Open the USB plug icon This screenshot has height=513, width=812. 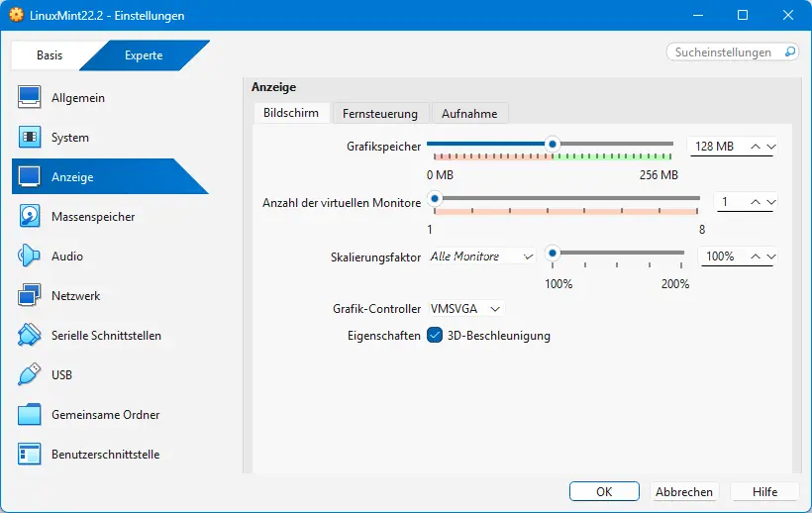pos(30,375)
